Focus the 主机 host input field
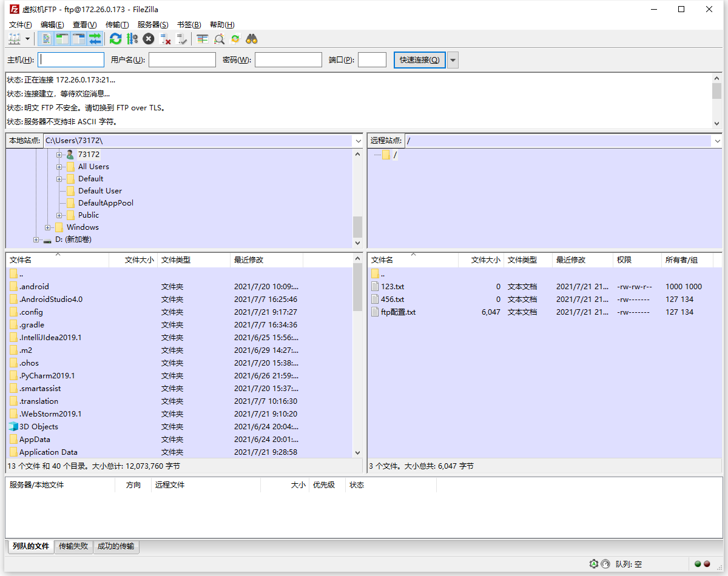 (71, 59)
